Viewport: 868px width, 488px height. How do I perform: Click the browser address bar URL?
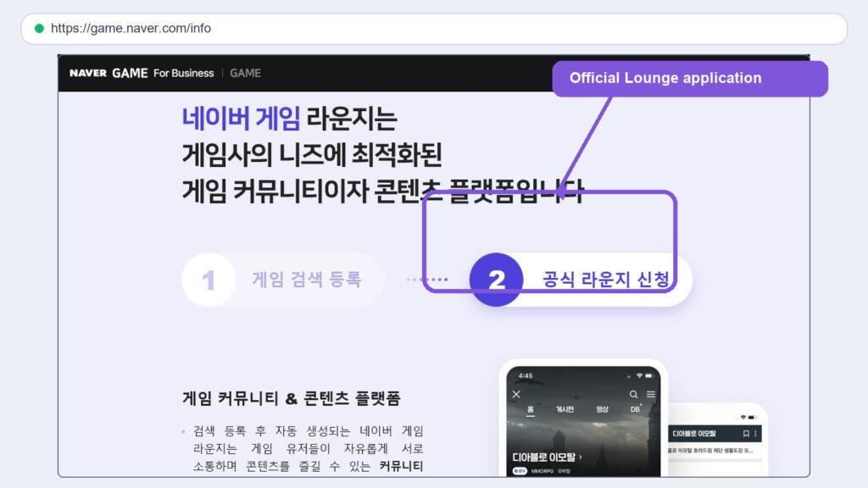point(131,28)
